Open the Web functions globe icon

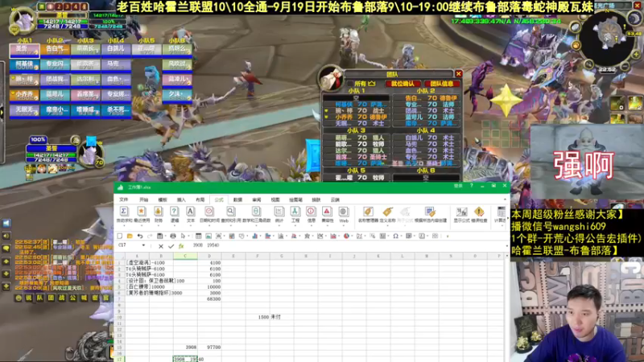[344, 212]
